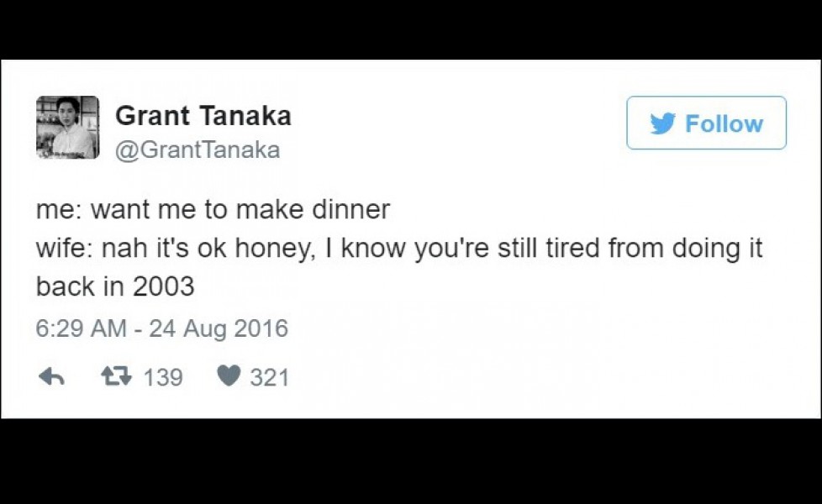Open the @GrantTanaka handle link

tap(198, 150)
